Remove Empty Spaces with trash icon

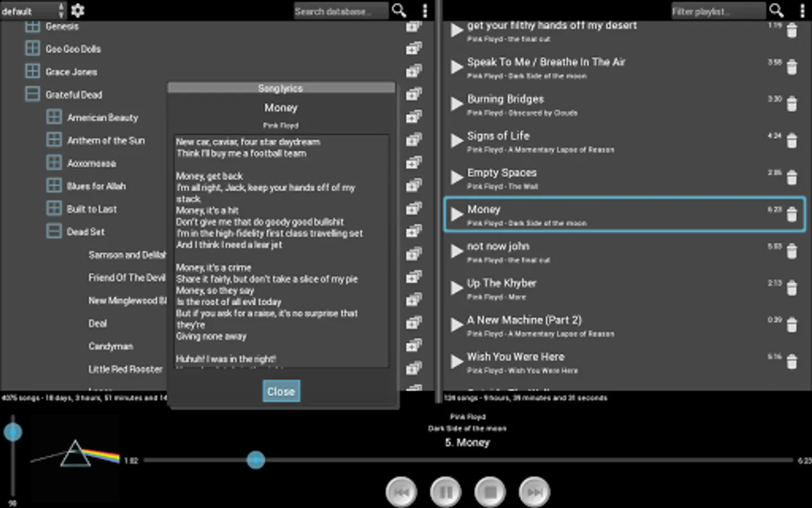[x=792, y=178]
